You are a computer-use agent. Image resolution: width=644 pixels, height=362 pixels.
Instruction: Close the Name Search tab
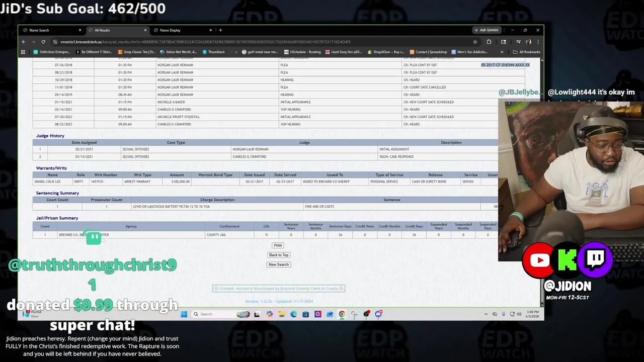tap(79, 30)
